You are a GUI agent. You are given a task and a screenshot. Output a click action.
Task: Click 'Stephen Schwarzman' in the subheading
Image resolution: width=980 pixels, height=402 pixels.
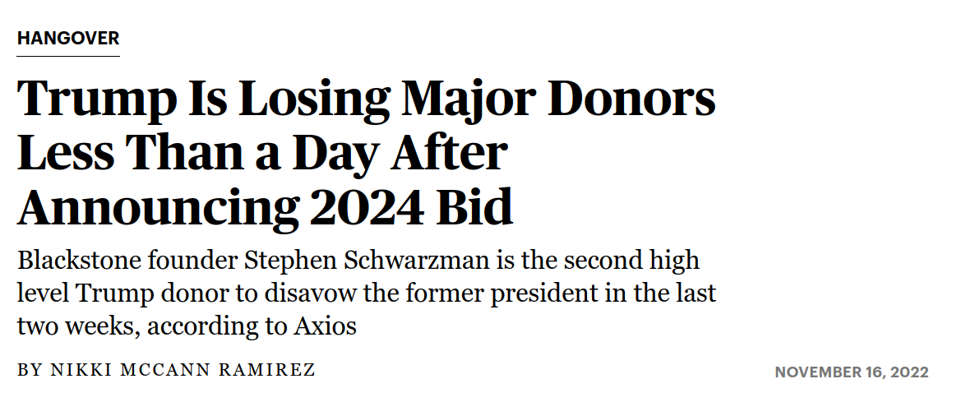pos(366,260)
